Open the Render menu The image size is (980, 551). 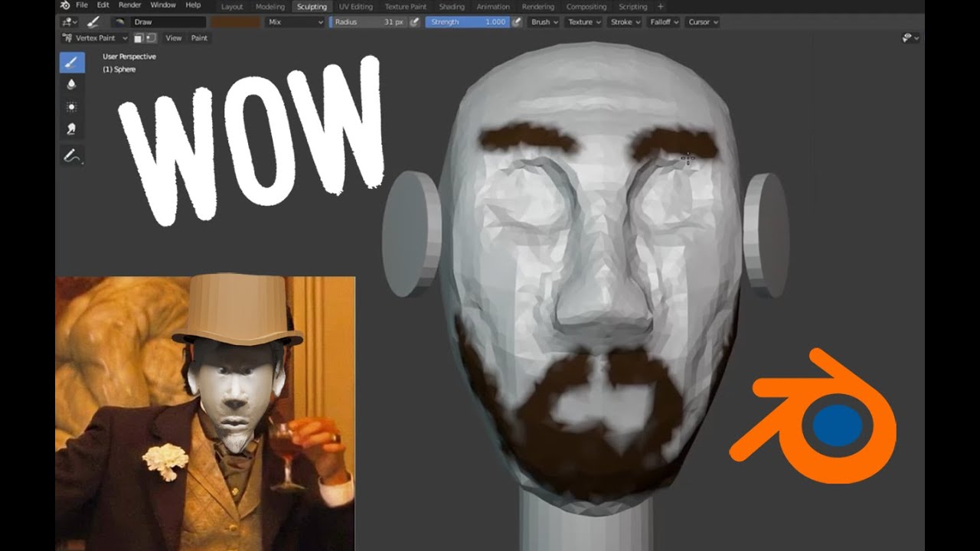point(129,5)
